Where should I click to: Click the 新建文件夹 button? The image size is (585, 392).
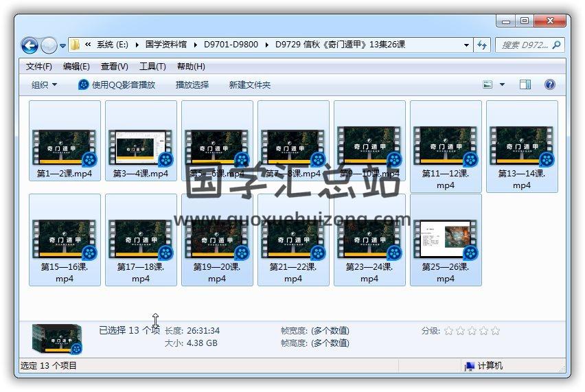(250, 84)
